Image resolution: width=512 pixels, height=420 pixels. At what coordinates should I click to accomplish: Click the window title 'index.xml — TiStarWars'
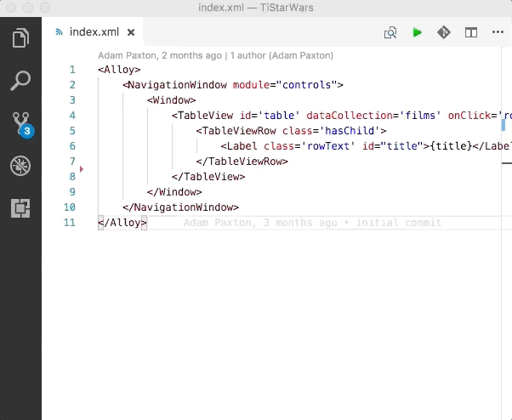[x=256, y=8]
